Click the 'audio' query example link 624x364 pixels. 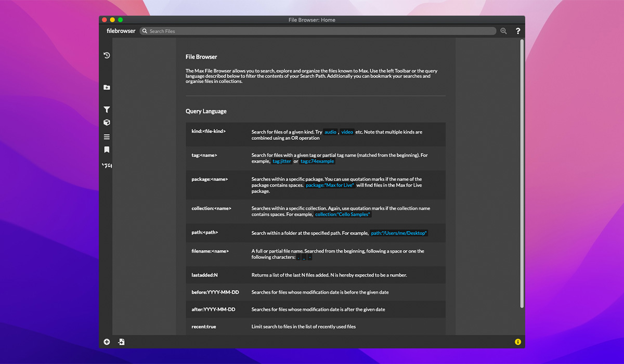click(330, 132)
